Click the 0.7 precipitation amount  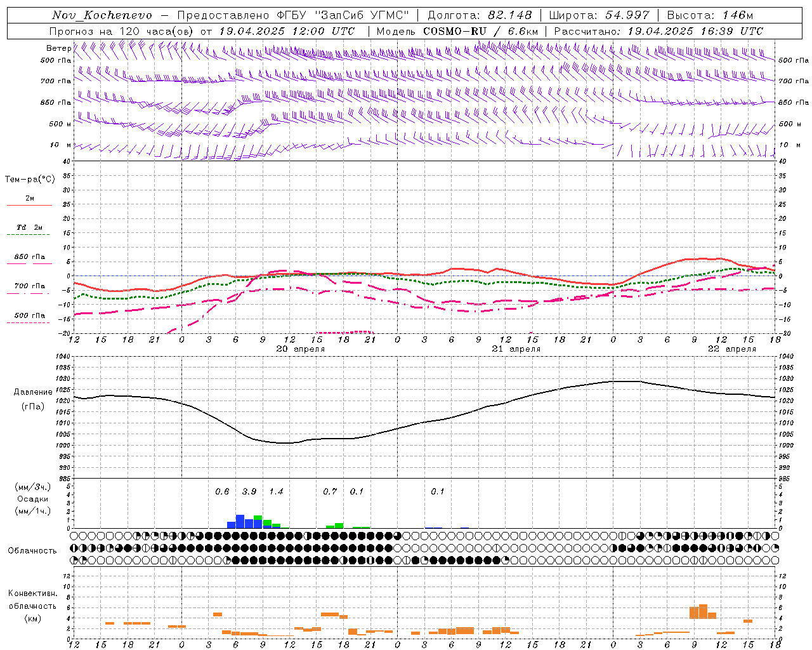pyautogui.click(x=330, y=492)
